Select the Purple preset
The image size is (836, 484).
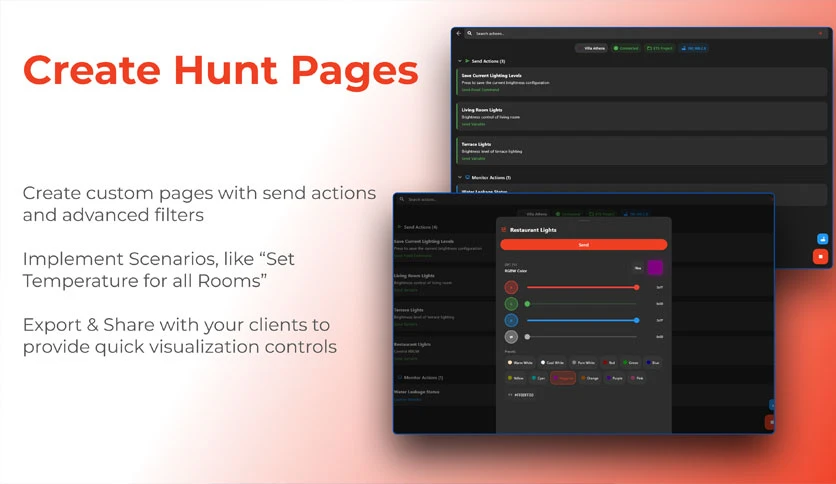[615, 378]
